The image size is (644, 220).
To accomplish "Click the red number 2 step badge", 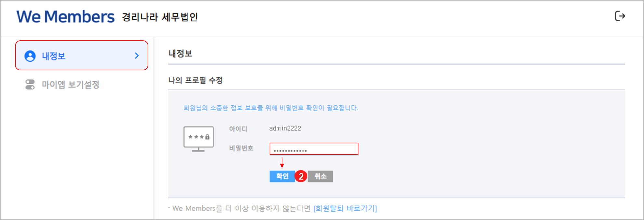I will (301, 176).
